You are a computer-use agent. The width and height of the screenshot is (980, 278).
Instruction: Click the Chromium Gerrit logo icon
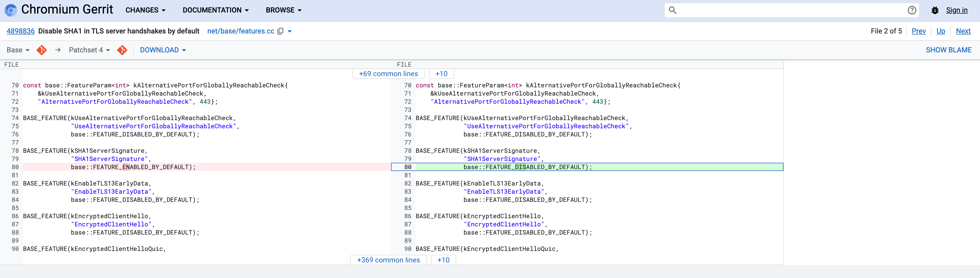click(x=11, y=10)
